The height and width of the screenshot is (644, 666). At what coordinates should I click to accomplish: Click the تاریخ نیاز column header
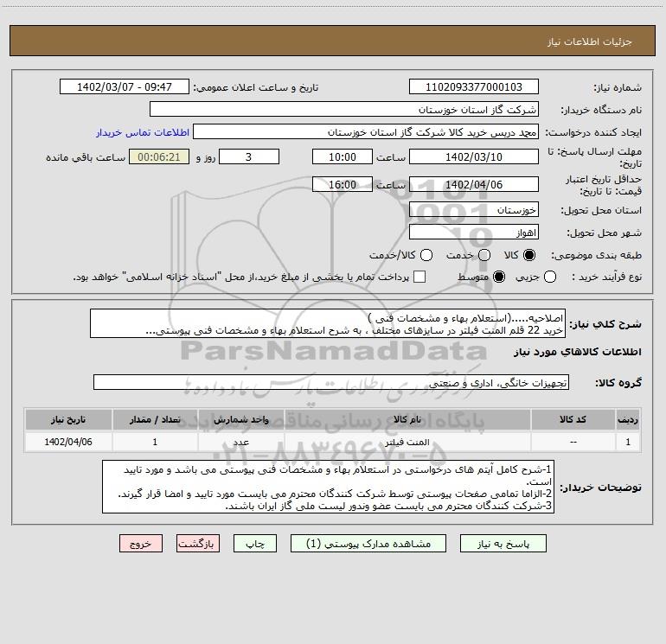[x=68, y=419]
